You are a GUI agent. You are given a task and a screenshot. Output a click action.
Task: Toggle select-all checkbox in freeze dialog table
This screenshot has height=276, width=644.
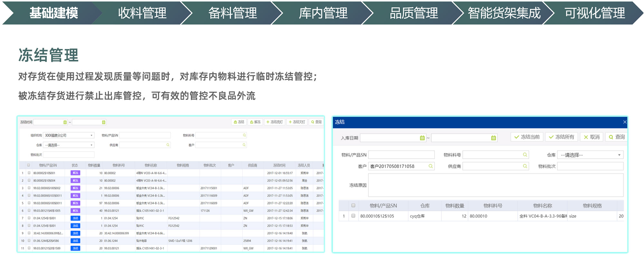click(x=353, y=205)
